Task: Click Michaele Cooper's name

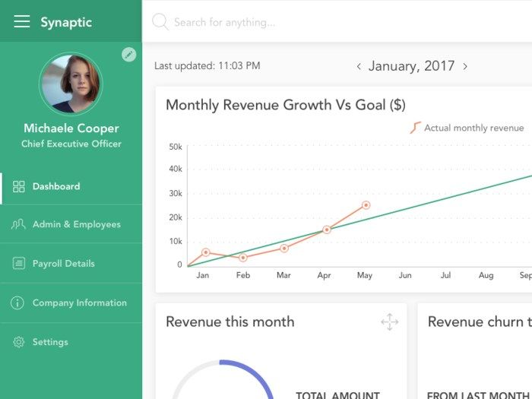Action: point(71,128)
